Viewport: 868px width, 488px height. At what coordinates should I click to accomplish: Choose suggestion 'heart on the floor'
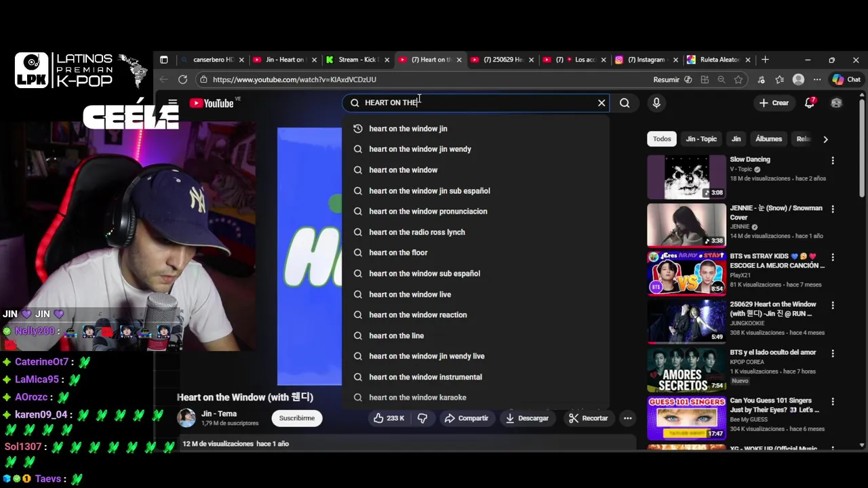[x=475, y=253]
